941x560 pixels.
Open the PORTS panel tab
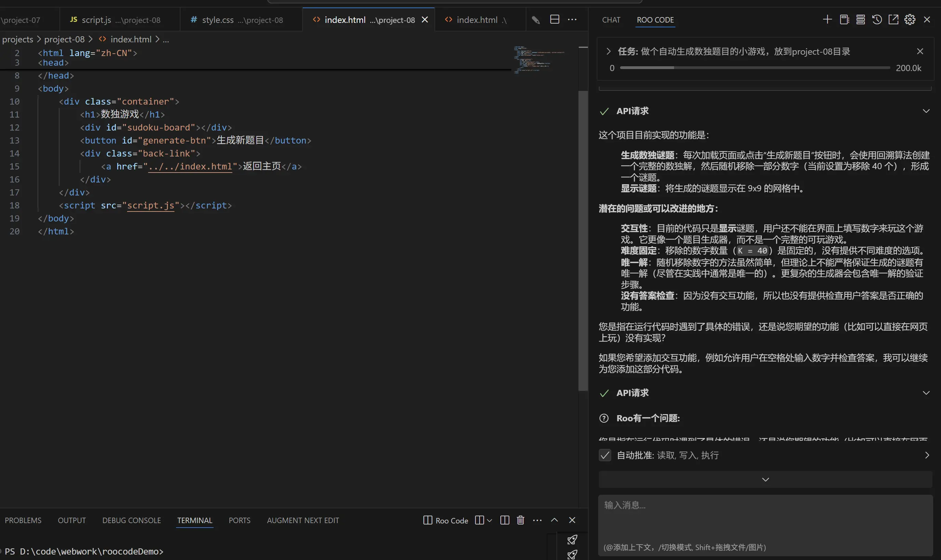point(239,520)
